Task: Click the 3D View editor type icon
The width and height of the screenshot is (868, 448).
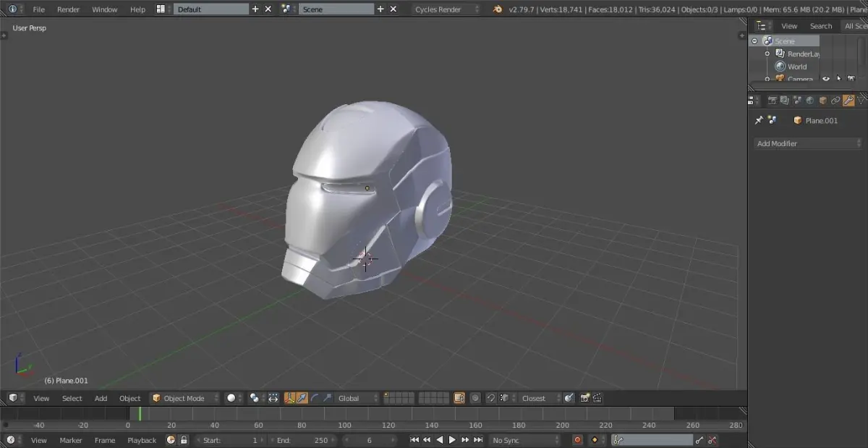Action: pyautogui.click(x=12, y=398)
